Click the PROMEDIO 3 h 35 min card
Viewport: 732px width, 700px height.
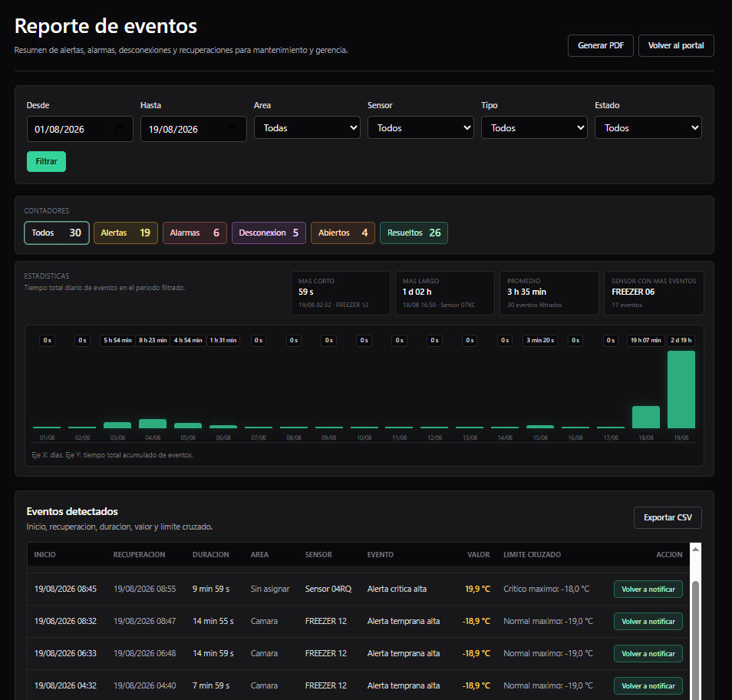click(549, 292)
